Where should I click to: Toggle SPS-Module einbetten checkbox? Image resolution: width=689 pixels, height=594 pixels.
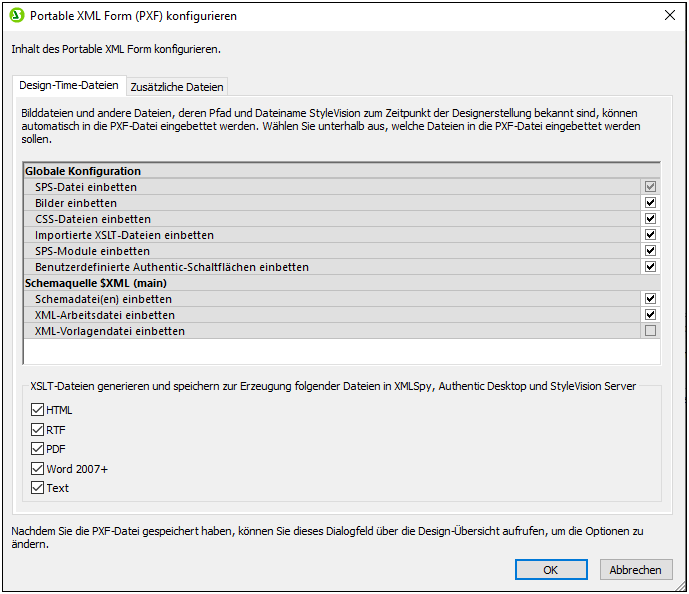[x=650, y=251]
